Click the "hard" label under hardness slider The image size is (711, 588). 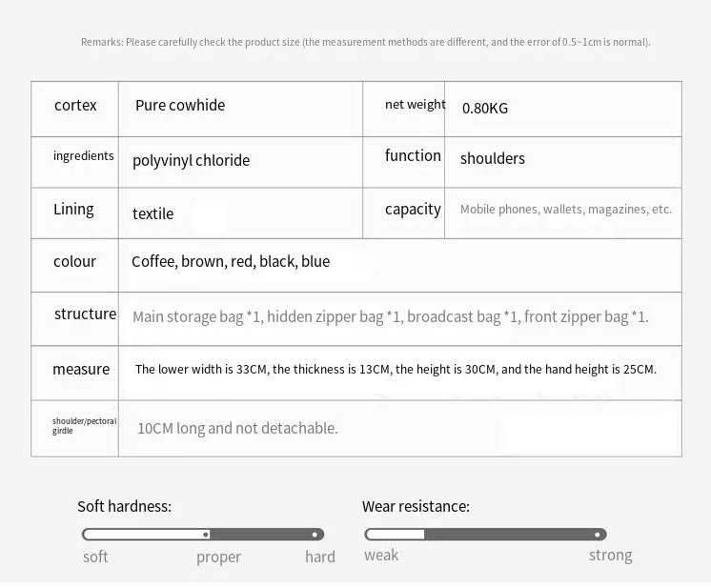point(320,558)
